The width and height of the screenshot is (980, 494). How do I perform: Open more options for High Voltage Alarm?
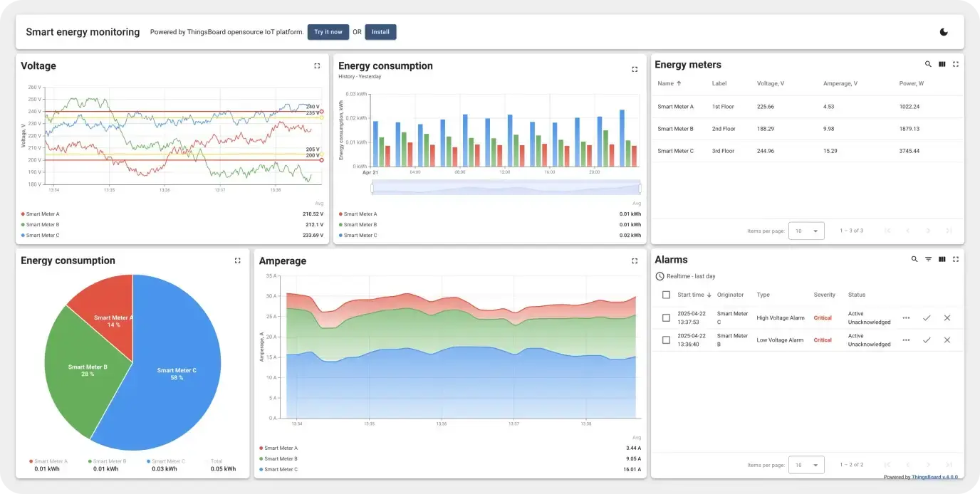[906, 318]
